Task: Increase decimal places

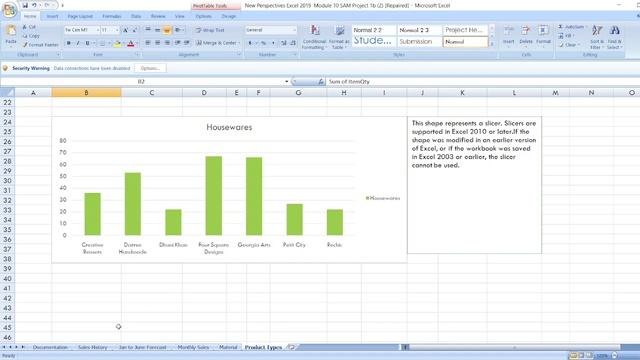Action: [x=284, y=43]
